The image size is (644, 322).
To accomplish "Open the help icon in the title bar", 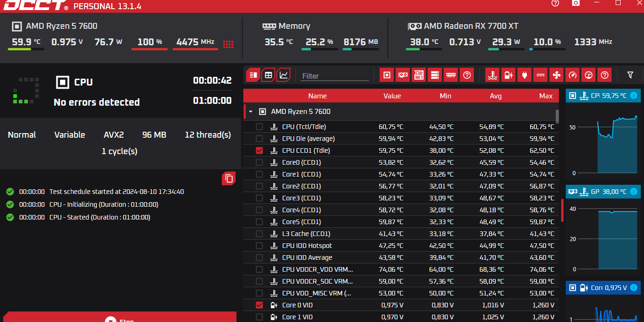I will click(x=555, y=3).
